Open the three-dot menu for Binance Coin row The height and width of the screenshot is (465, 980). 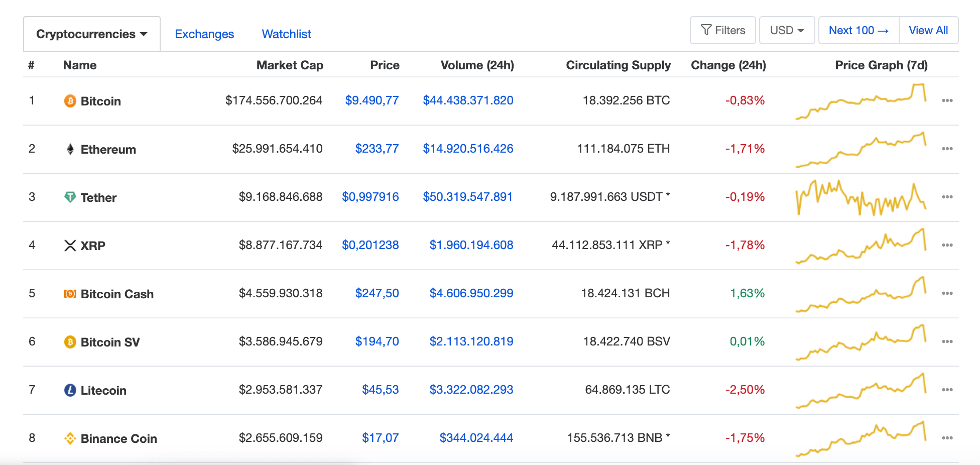(947, 438)
